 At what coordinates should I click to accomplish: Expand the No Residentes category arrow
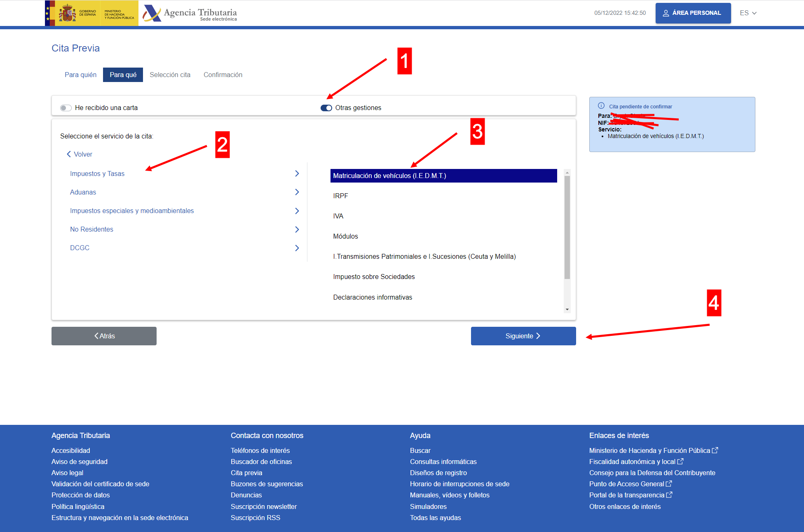(297, 230)
